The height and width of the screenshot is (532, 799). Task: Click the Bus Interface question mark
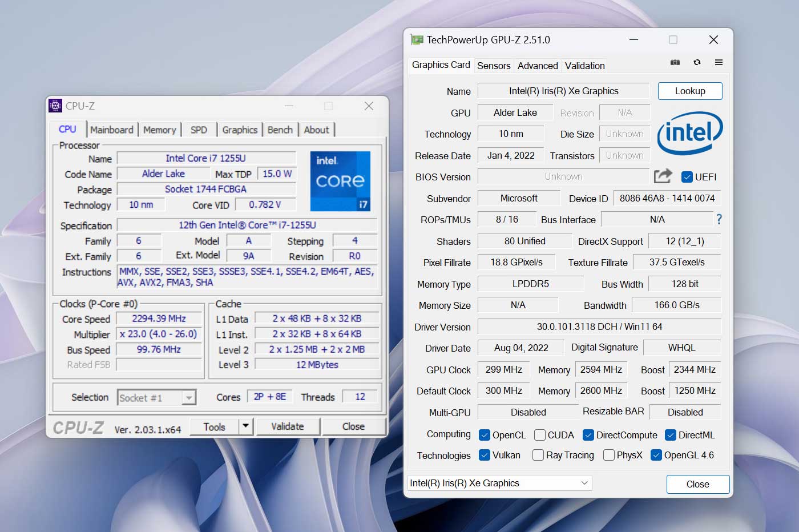(719, 219)
